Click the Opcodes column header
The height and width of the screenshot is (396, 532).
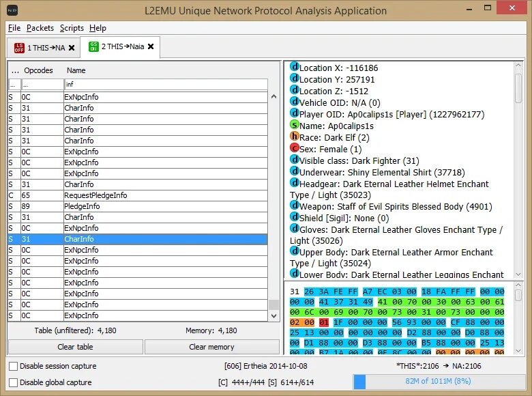(x=38, y=70)
